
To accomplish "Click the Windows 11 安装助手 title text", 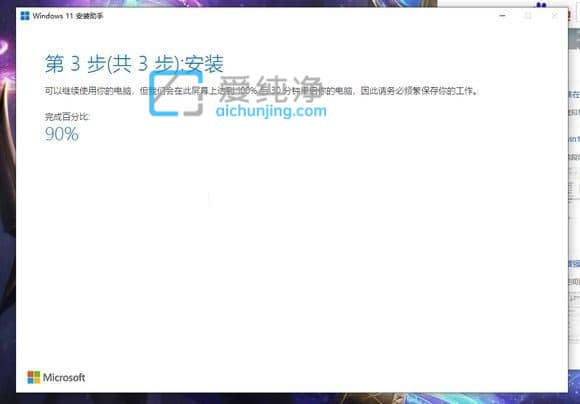I will 68,16.
